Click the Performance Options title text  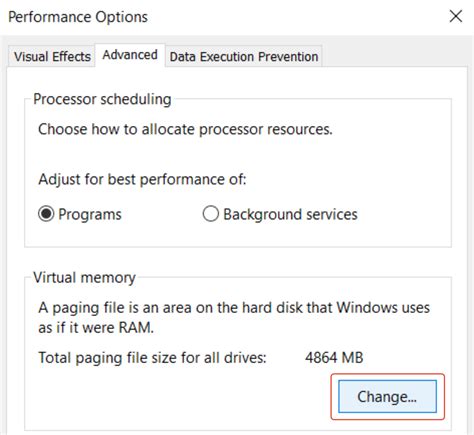[x=78, y=17]
